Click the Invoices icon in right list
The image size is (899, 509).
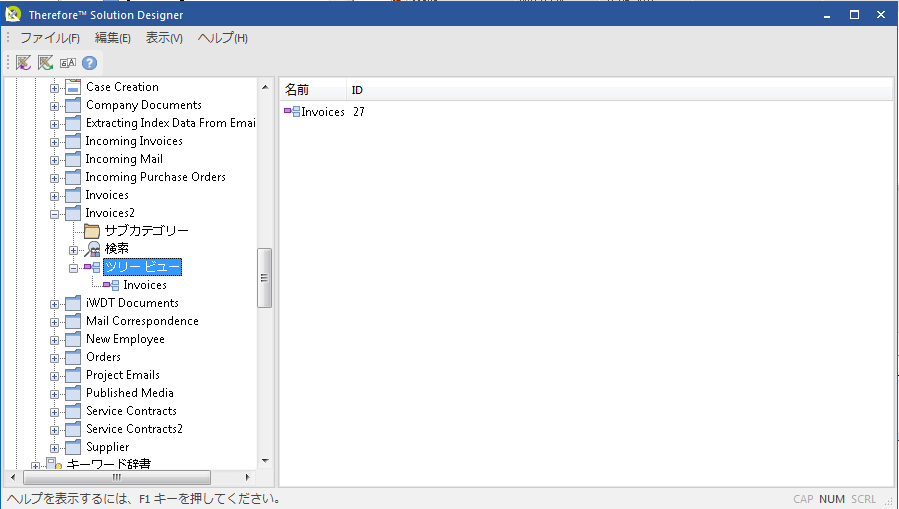292,112
